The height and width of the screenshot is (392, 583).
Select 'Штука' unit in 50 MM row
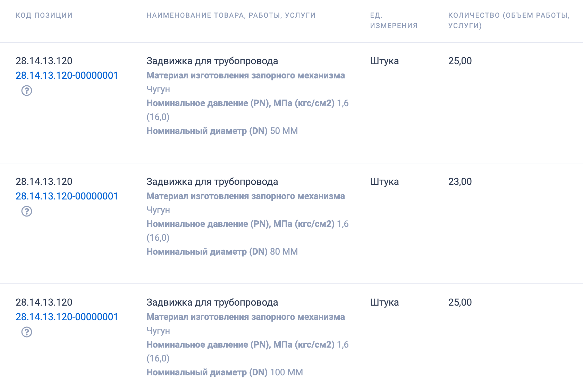tap(385, 61)
